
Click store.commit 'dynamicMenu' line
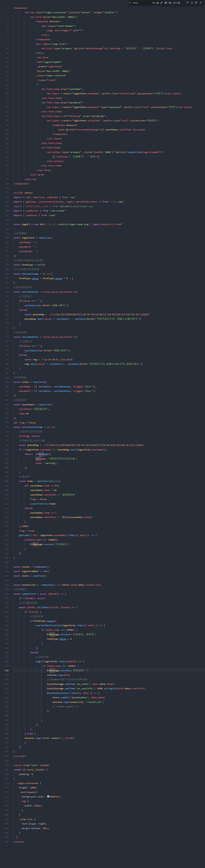click(78, 697)
